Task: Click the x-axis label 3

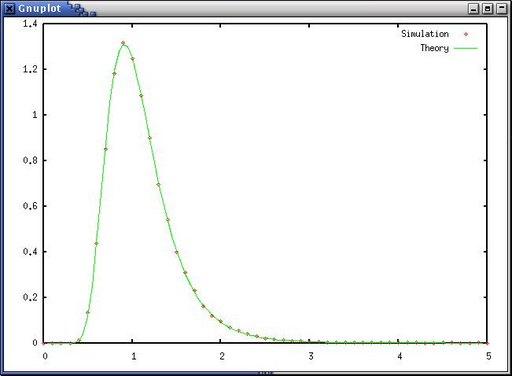Action: click(311, 356)
